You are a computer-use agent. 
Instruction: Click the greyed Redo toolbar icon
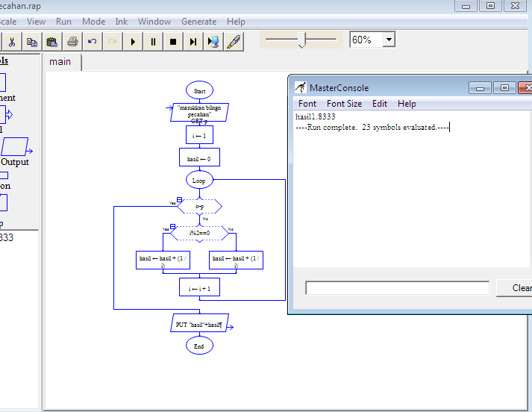tap(113, 42)
